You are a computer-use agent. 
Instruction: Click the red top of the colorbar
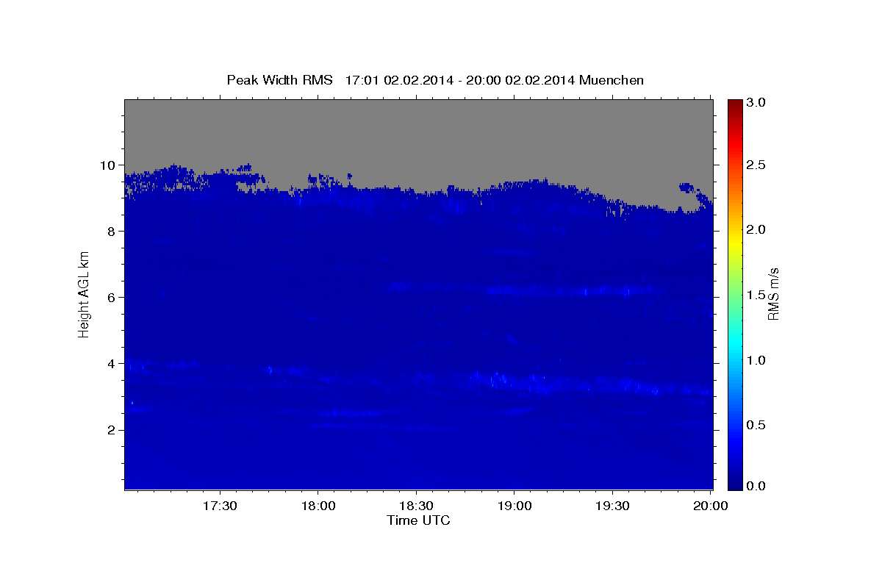coord(734,110)
